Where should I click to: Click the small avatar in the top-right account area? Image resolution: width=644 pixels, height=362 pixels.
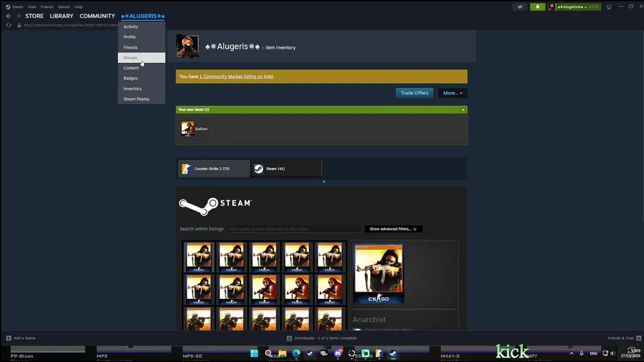click(552, 7)
